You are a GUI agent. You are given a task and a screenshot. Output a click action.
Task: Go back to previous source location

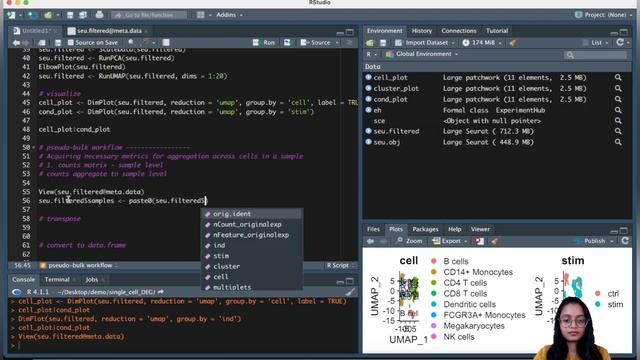click(x=16, y=42)
